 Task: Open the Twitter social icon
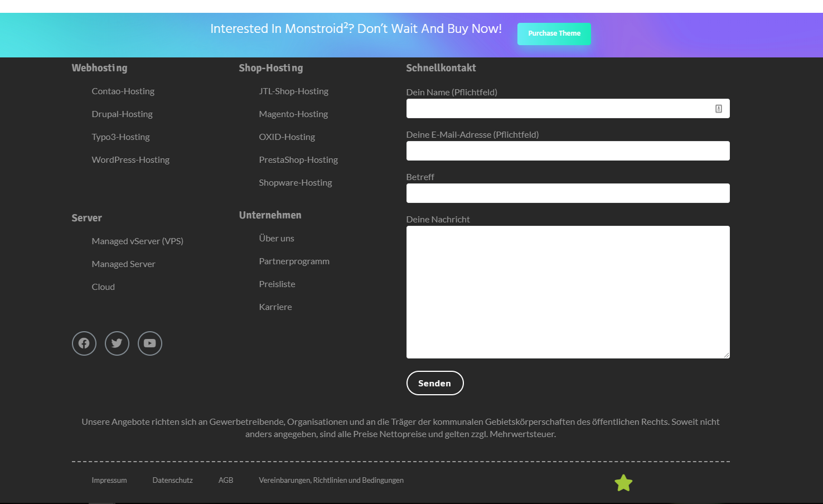(117, 343)
